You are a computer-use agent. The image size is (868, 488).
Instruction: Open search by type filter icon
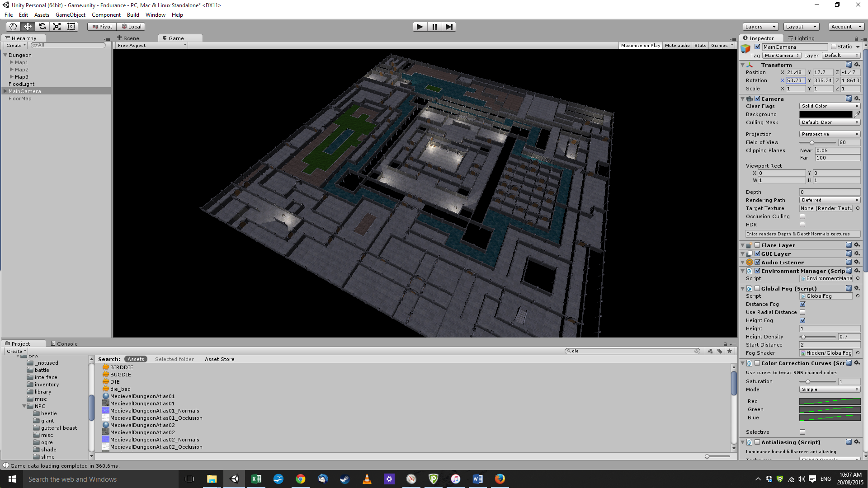(x=710, y=351)
